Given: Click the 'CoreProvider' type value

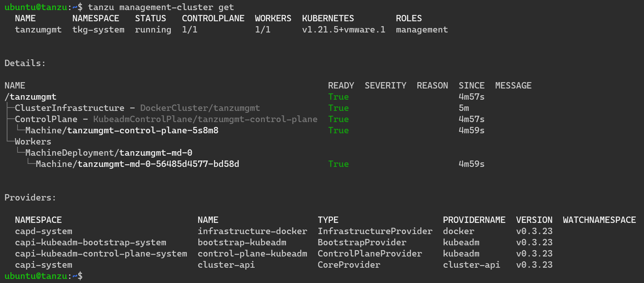Looking at the screenshot, I should click(x=349, y=265).
